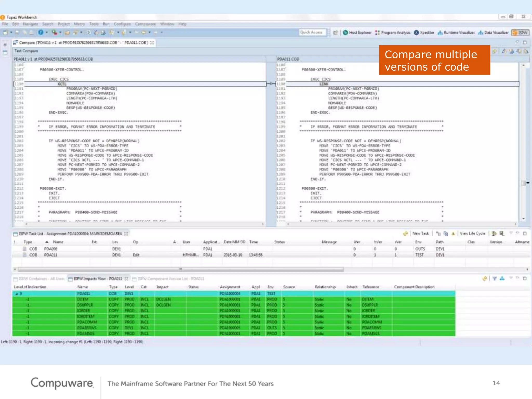
Task: Switch to Program Analysis perspective
Action: coord(393,32)
